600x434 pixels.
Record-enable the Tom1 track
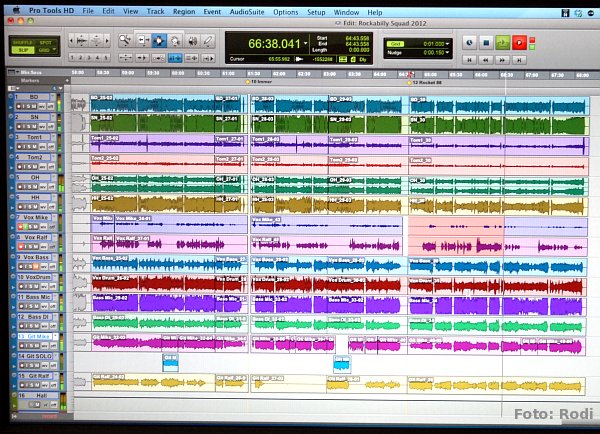(x=18, y=146)
